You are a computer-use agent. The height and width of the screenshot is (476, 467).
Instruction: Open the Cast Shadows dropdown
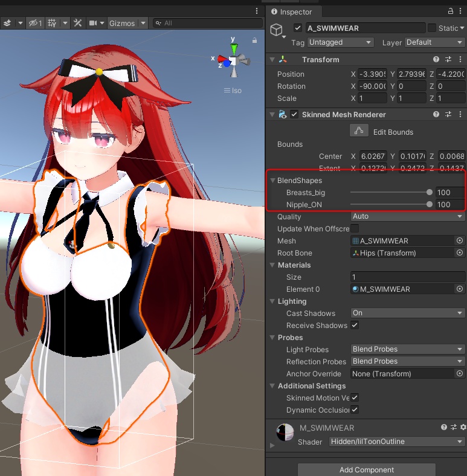[x=407, y=313]
